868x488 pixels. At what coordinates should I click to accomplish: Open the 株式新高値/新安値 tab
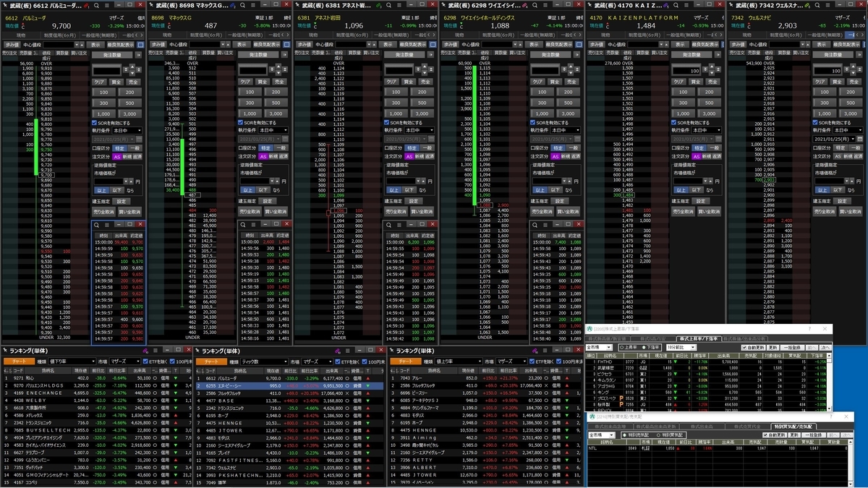click(608, 338)
